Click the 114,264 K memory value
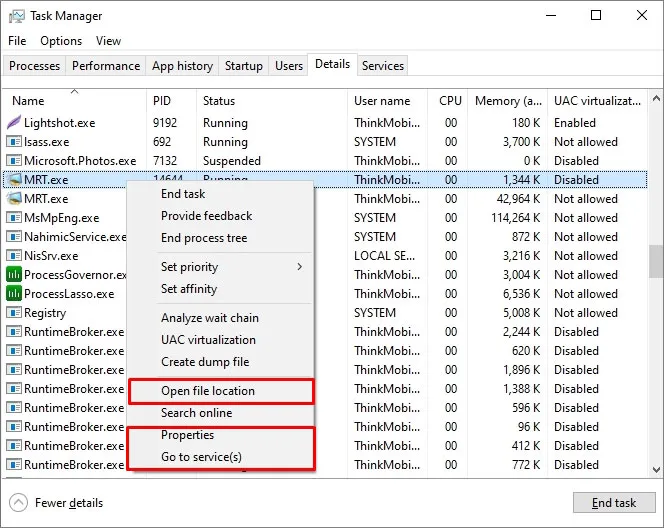The width and height of the screenshot is (664, 528). click(515, 218)
